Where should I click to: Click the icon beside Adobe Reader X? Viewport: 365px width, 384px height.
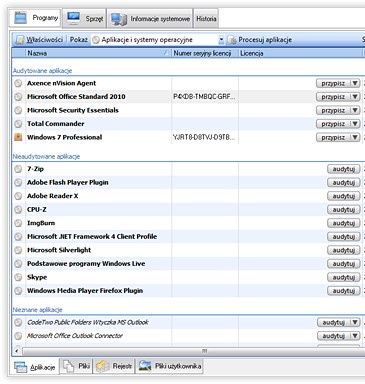18,196
